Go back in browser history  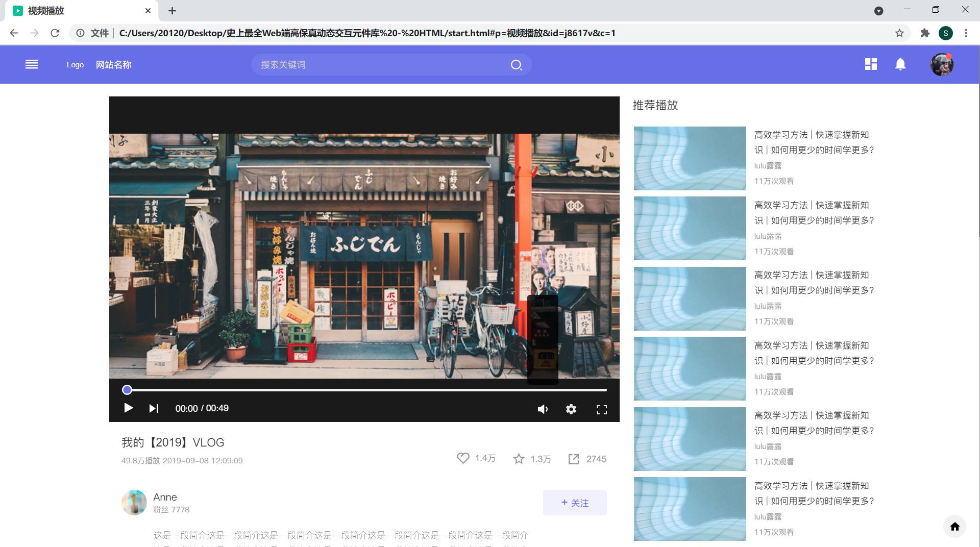click(x=14, y=33)
